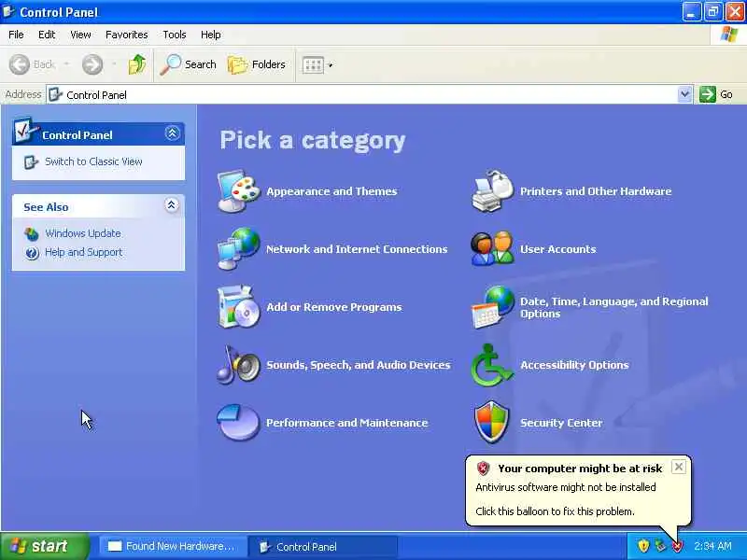Screen dimensions: 747x560
Task: Open the Address bar dropdown arrow
Action: pos(684,94)
